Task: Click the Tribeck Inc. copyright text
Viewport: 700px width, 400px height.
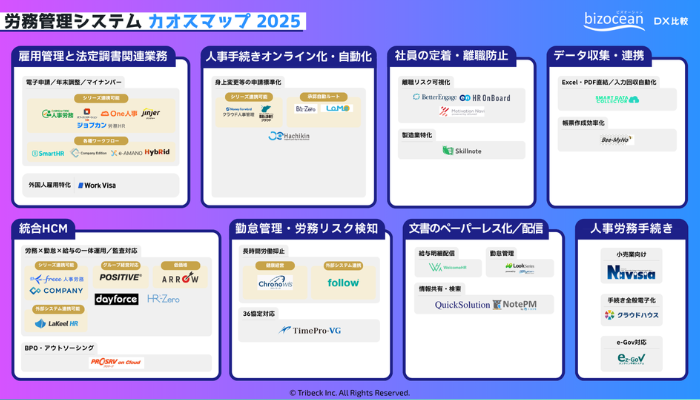Action: 350,393
